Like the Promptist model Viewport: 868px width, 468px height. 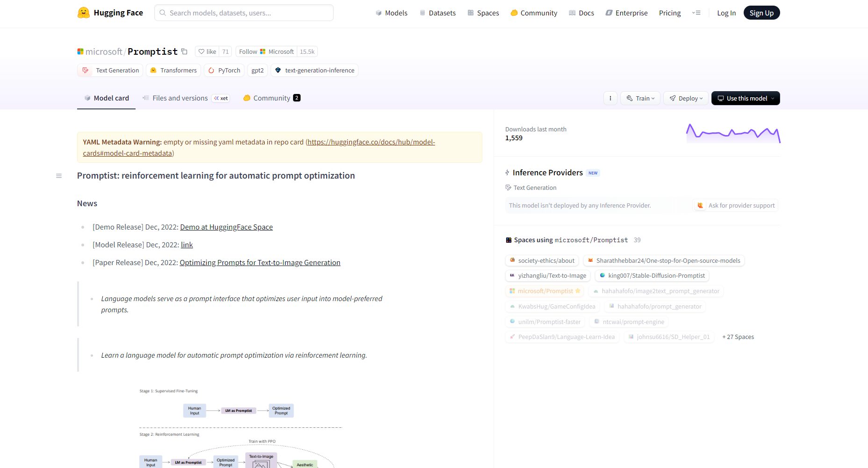click(x=207, y=51)
